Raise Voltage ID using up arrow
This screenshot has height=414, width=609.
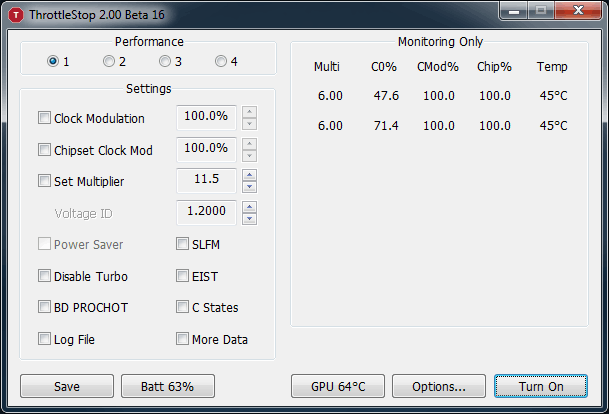249,207
